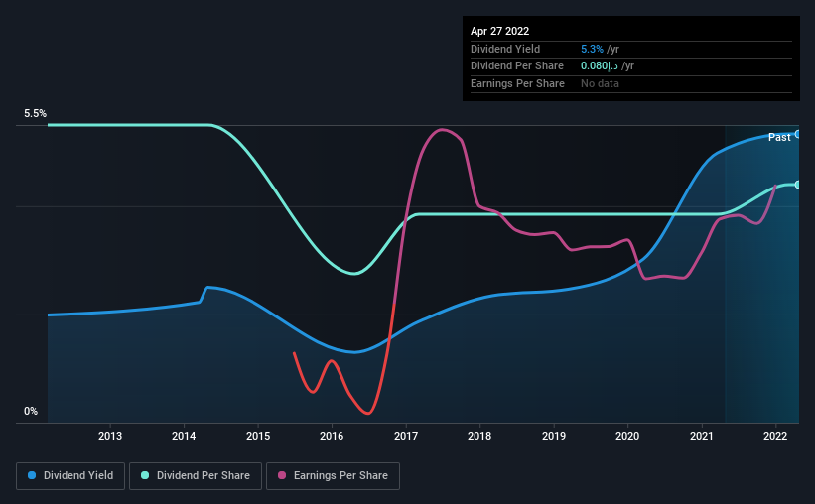815x504 pixels.
Task: Click the 0% y-axis label
Action: [x=31, y=411]
